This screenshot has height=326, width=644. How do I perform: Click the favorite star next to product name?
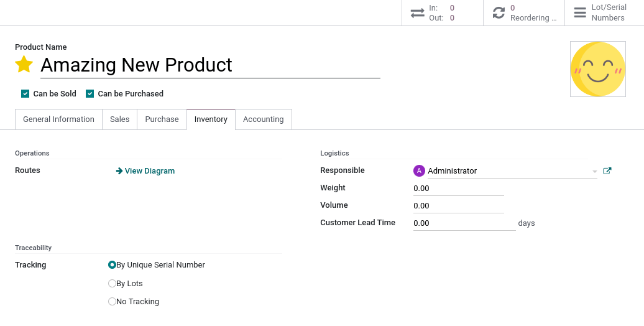[x=24, y=65]
